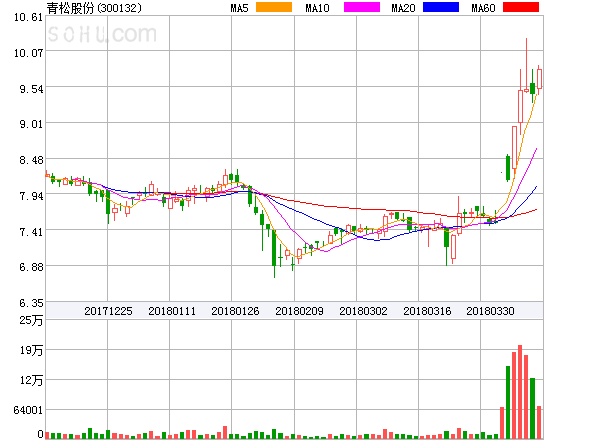
Task: Click the last red candlestick at the chart's right edge
Action: point(539,80)
